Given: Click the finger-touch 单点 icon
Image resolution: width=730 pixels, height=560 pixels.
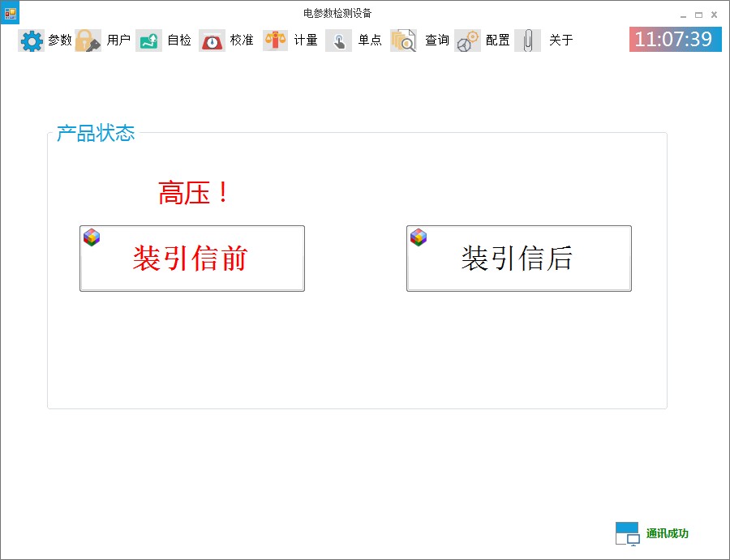Looking at the screenshot, I should pos(338,41).
